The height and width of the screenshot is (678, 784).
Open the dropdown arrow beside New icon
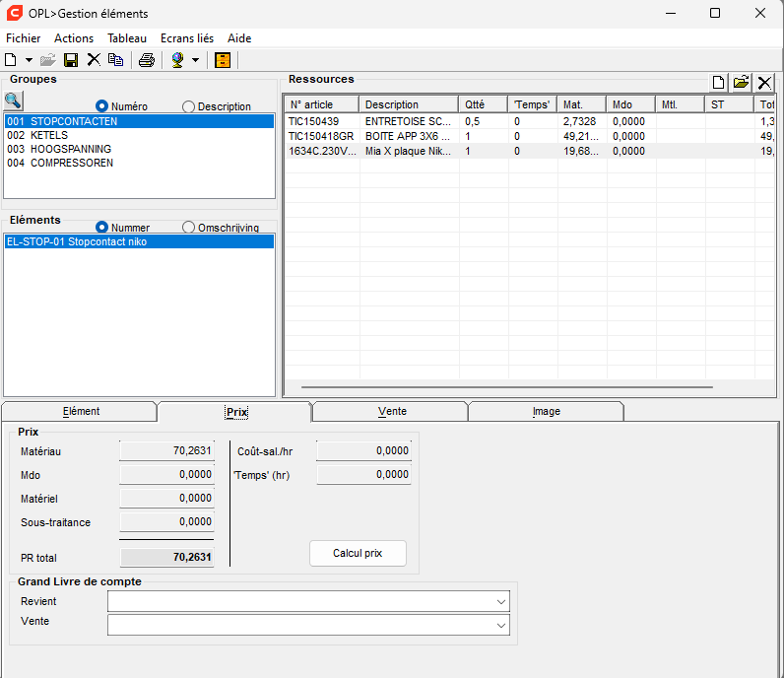pos(29,60)
